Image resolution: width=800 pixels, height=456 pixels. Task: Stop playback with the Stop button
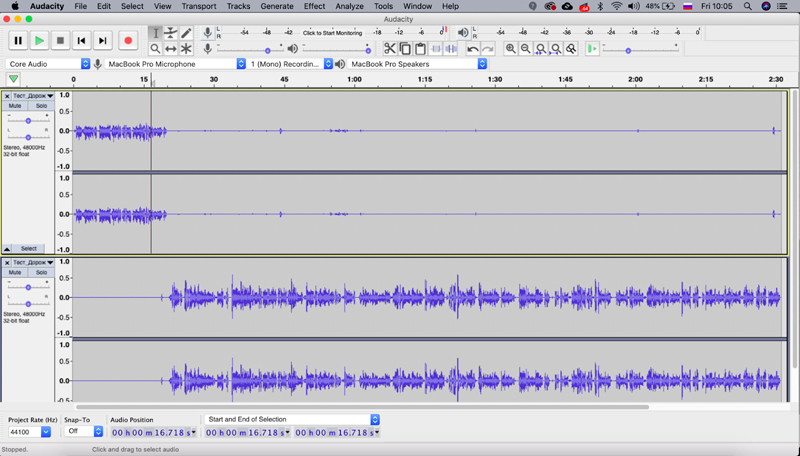click(60, 41)
